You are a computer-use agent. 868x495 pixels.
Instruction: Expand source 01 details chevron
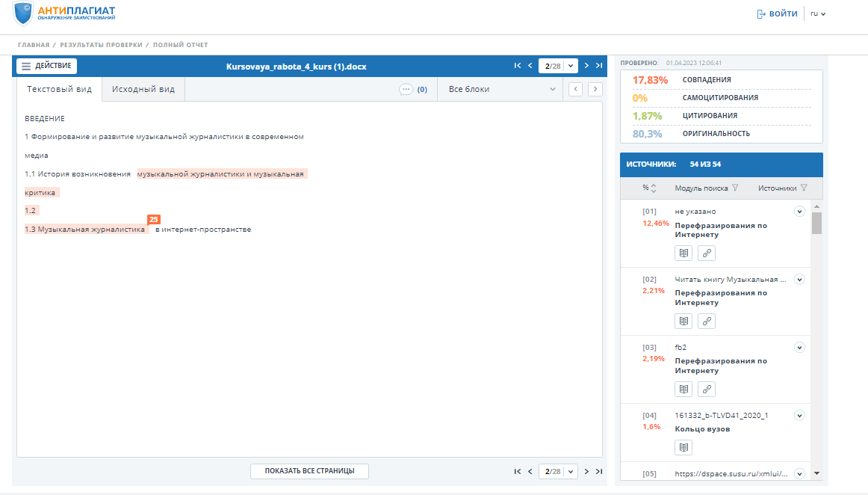pos(799,211)
